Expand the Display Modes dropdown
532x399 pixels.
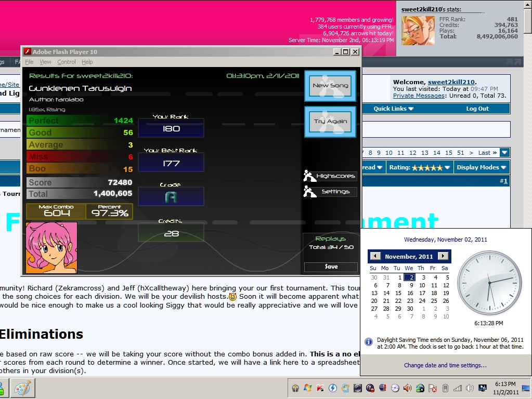click(482, 167)
